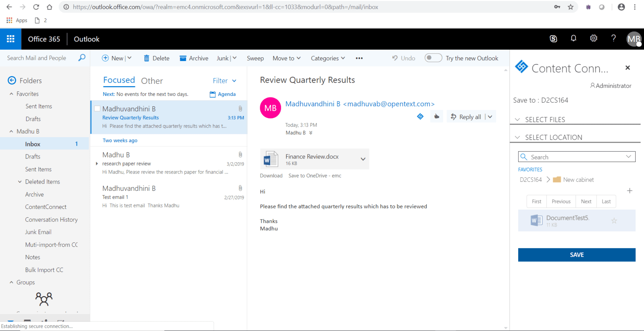
Task: Switch to the Other inbox tab
Action: (x=152, y=81)
